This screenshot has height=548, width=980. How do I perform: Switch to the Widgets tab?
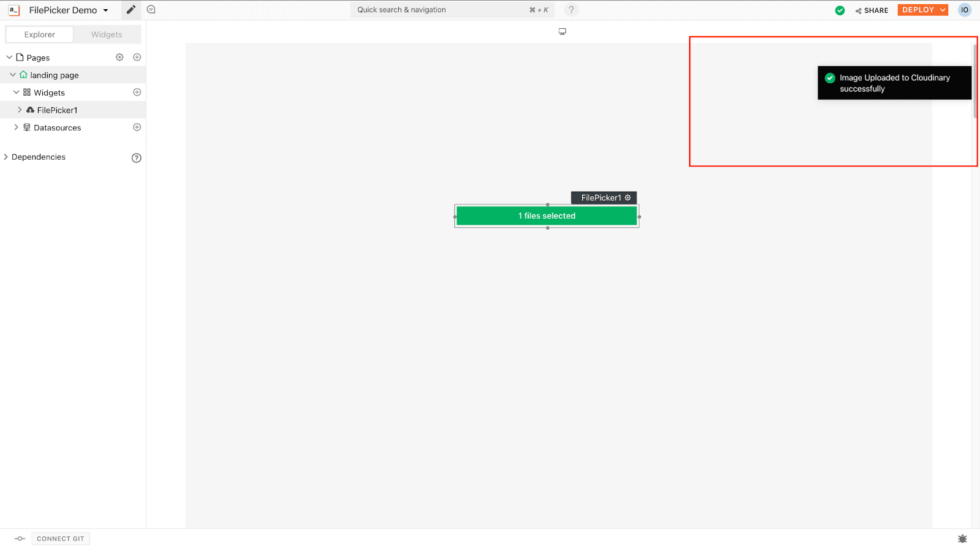(x=107, y=34)
